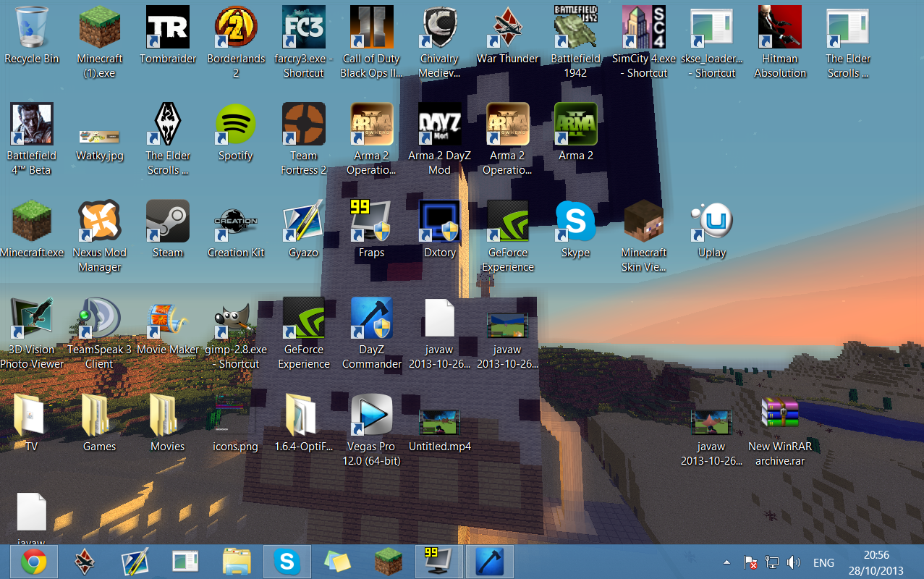Open Sticky Notes from the taskbar

(x=337, y=562)
